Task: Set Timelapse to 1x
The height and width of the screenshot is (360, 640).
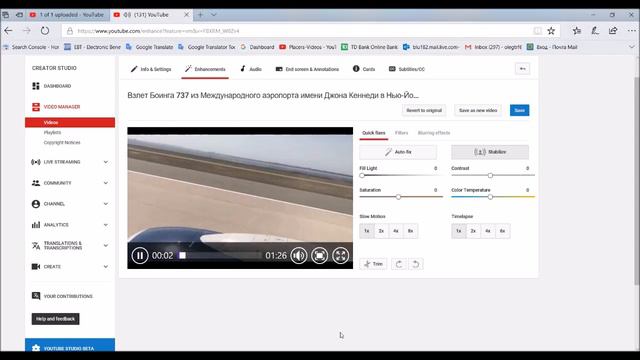Action: [458, 231]
